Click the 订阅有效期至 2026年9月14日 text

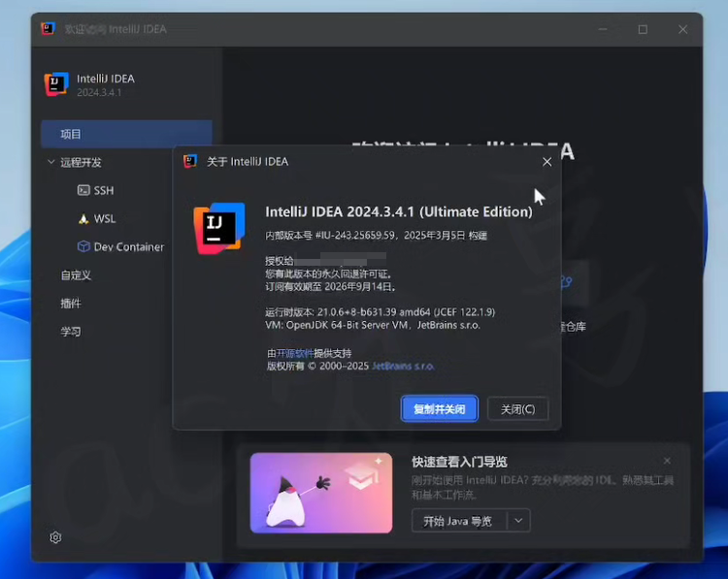(330, 287)
